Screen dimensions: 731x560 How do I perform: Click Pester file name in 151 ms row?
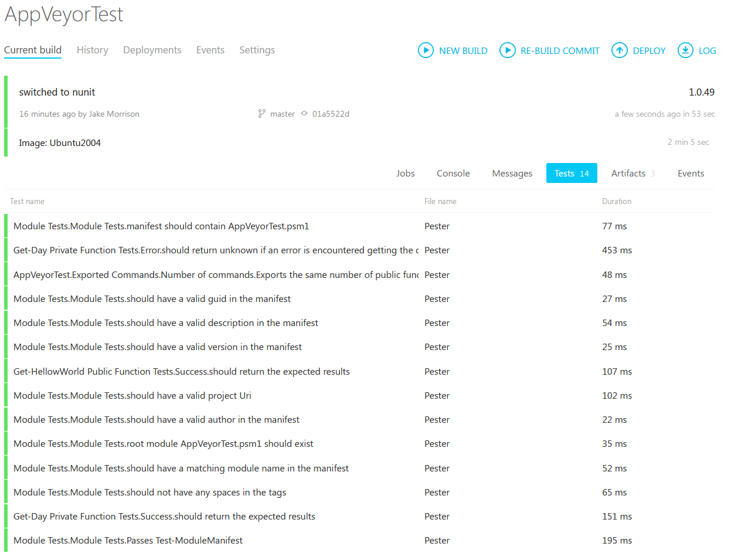(x=437, y=516)
